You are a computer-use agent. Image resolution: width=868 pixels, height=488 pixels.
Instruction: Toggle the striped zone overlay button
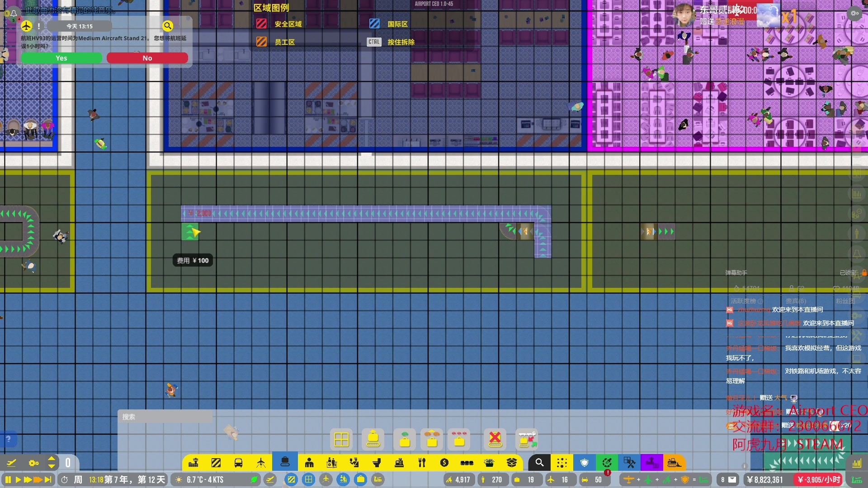(292, 479)
